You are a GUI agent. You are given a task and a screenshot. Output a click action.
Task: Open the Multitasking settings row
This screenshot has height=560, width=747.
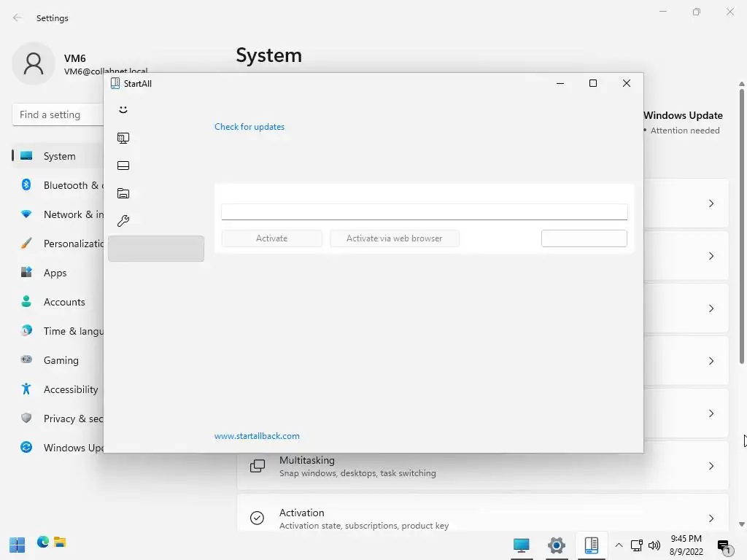click(x=483, y=466)
